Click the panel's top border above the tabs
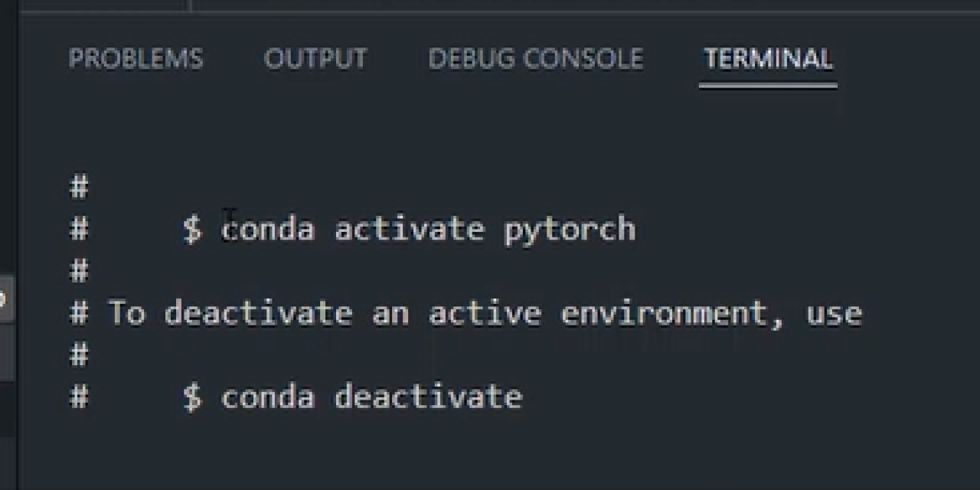This screenshot has width=980, height=490. (490, 13)
